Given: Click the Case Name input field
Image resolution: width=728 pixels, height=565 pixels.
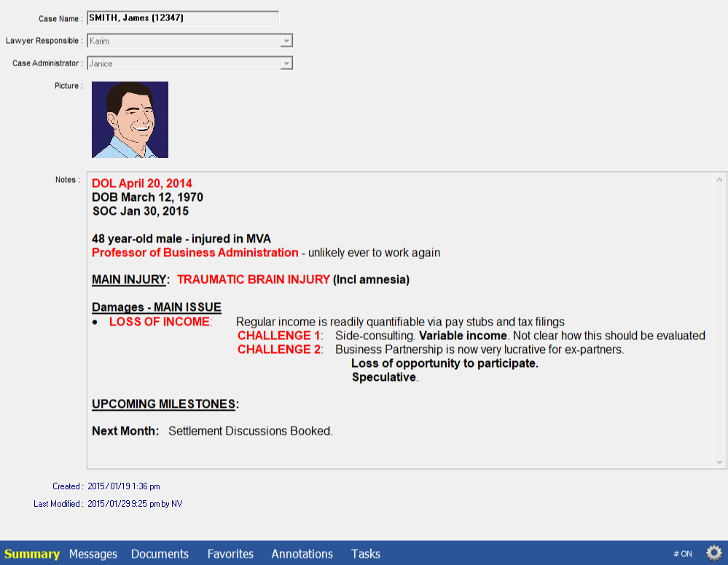Looking at the screenshot, I should (x=183, y=18).
